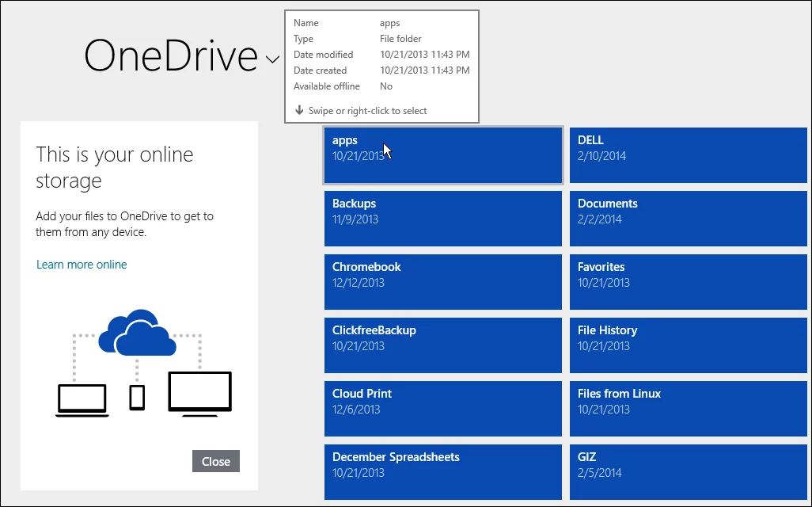Open the Chromebook folder

(442, 281)
